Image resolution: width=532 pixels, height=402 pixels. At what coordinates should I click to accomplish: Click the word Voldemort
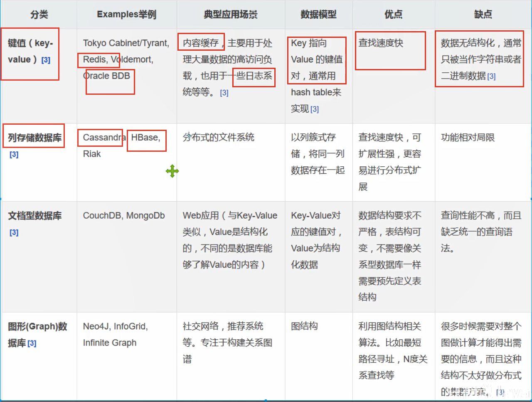point(132,59)
